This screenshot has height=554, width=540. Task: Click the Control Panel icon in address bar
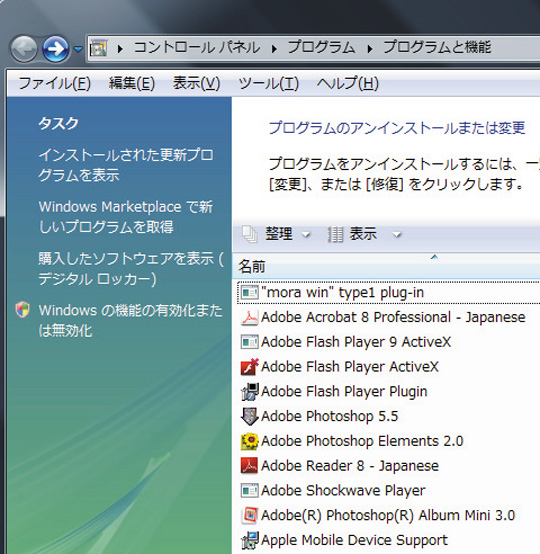(99, 48)
